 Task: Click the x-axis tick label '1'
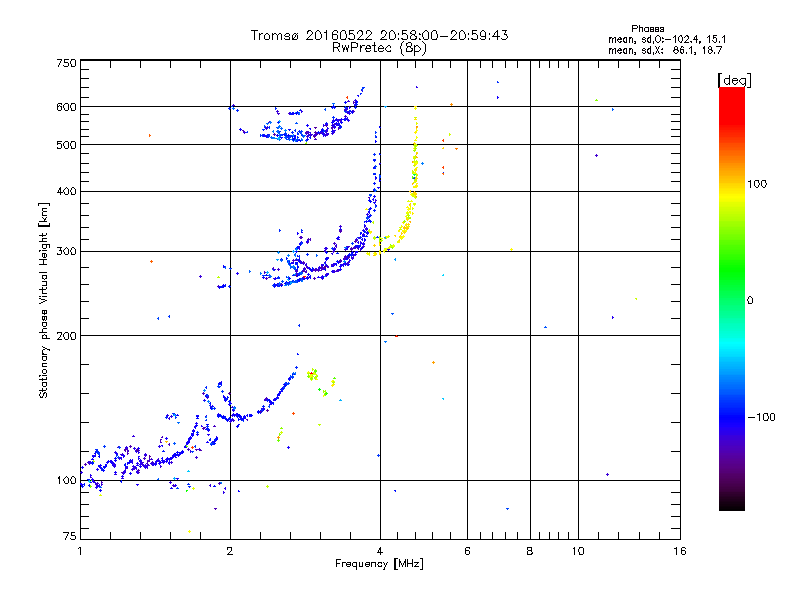[80, 551]
